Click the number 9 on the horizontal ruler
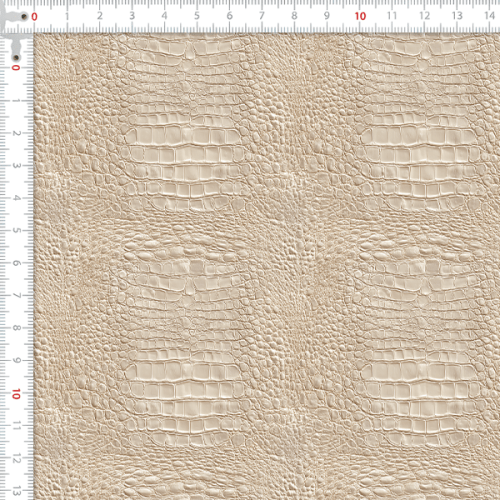500x500 pixels. 327,16
